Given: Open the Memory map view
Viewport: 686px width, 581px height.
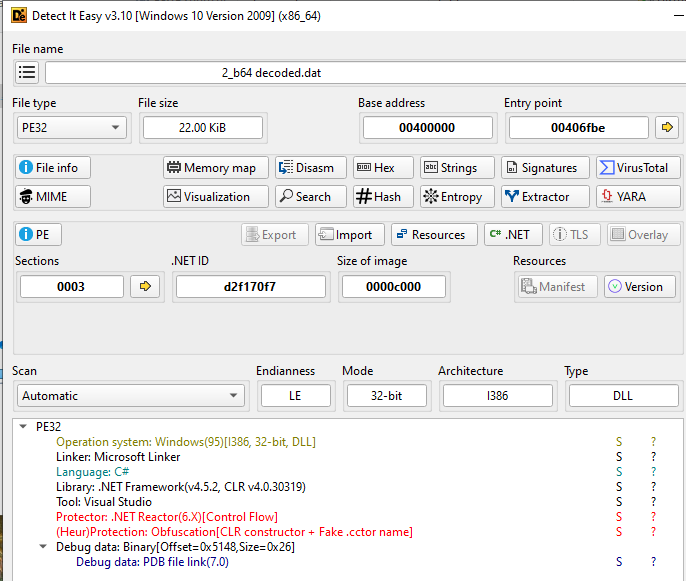Looking at the screenshot, I should tap(216, 168).
